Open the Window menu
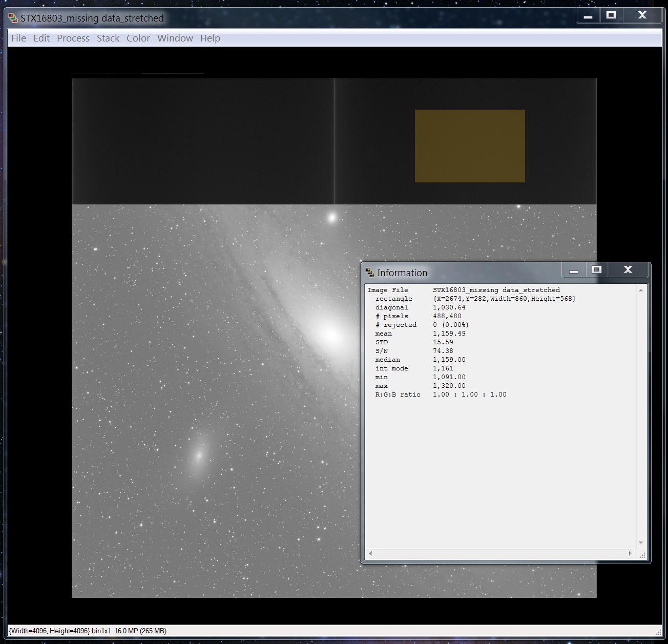This screenshot has height=644, width=668. 175,38
